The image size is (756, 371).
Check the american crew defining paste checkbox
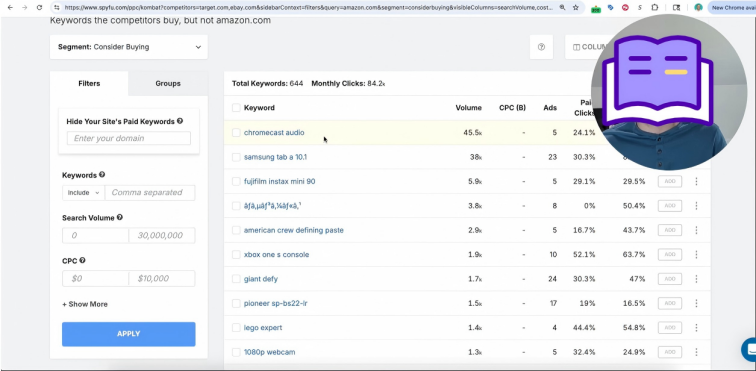(236, 230)
